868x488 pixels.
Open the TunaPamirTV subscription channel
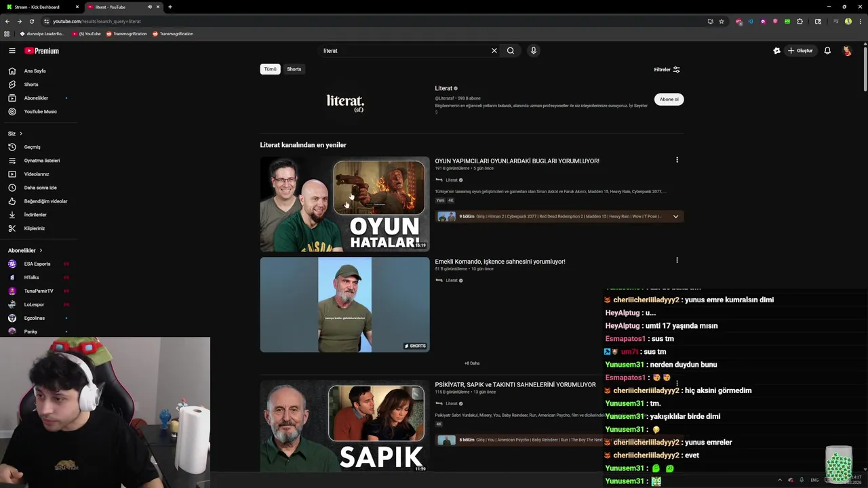[39, 291]
